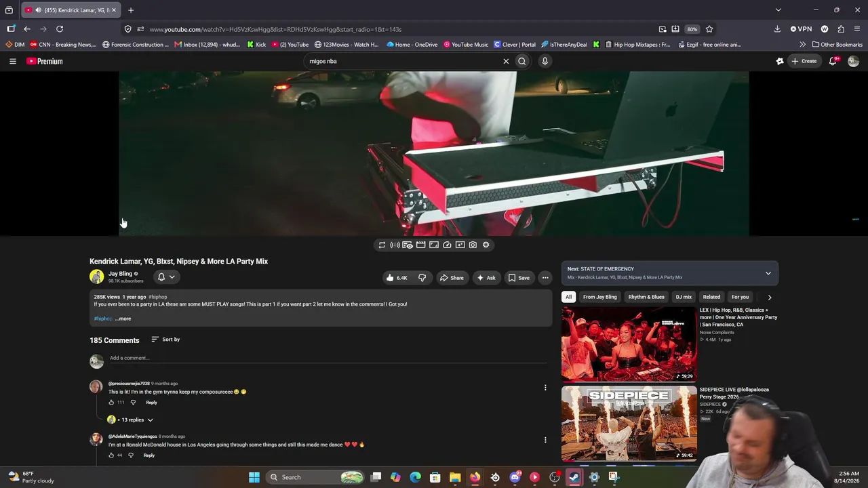This screenshot has height=488, width=868.
Task: Search with voice microphone icon
Action: (x=545, y=61)
